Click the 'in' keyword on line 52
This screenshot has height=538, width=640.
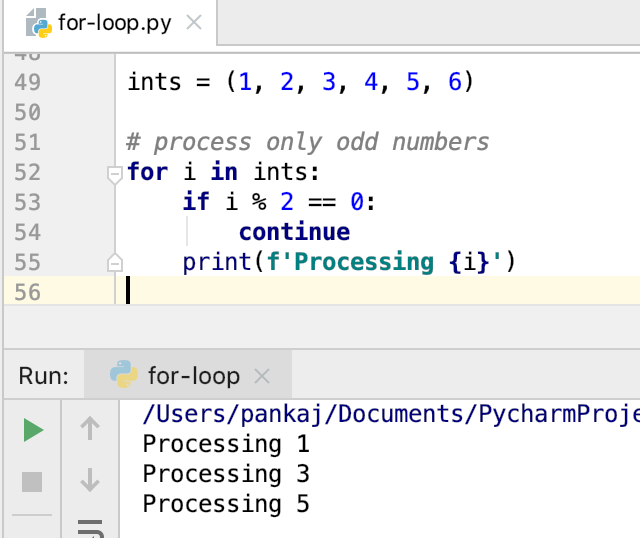point(224,171)
